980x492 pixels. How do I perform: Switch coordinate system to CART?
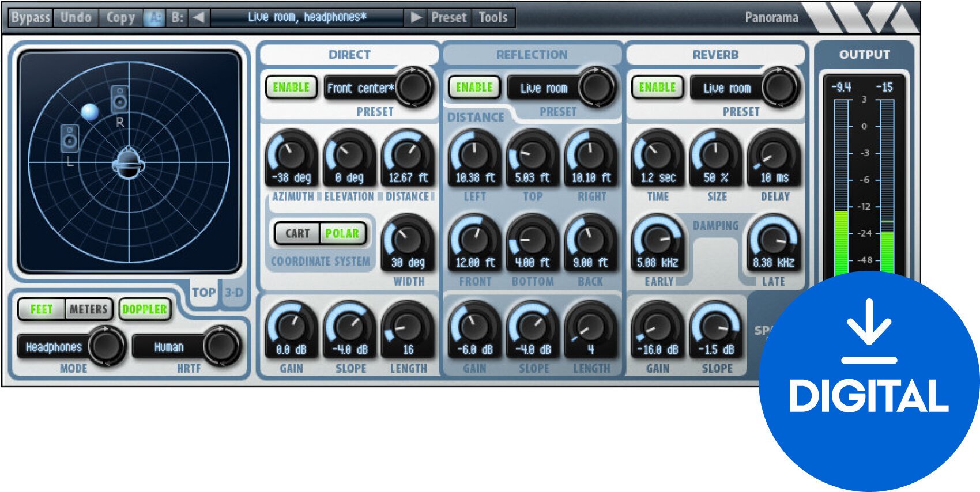coord(297,233)
